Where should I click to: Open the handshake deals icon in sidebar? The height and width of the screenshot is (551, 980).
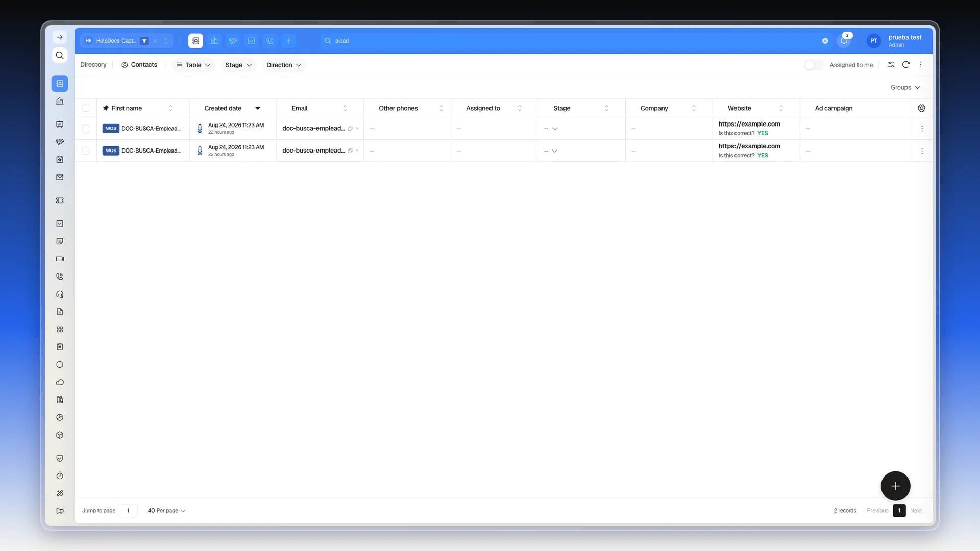point(60,142)
